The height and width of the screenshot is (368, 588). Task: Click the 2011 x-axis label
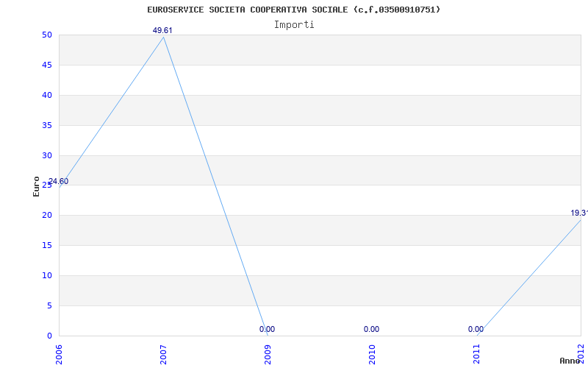pos(476,355)
